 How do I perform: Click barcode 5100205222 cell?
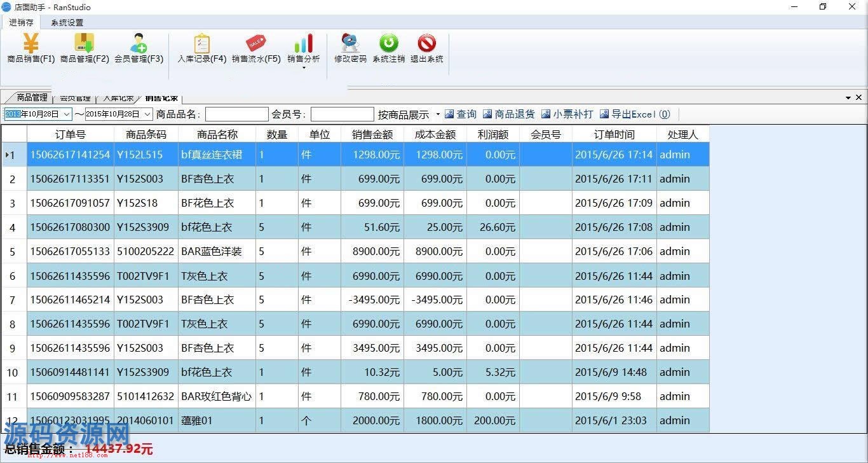click(146, 251)
